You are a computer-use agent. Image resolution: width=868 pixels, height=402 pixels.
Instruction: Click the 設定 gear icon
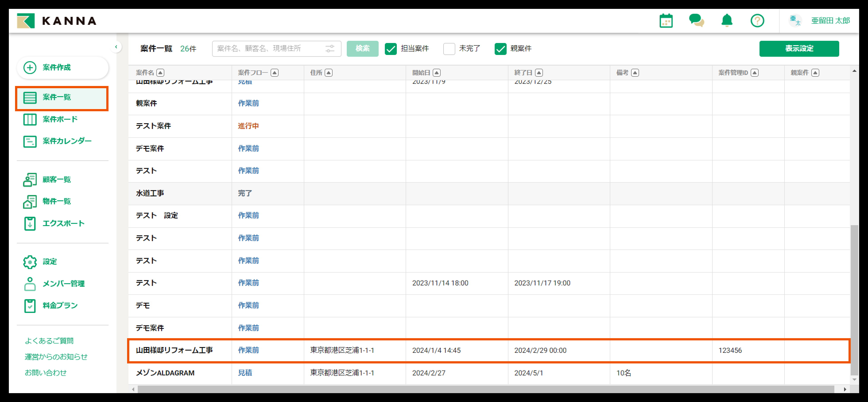point(30,262)
